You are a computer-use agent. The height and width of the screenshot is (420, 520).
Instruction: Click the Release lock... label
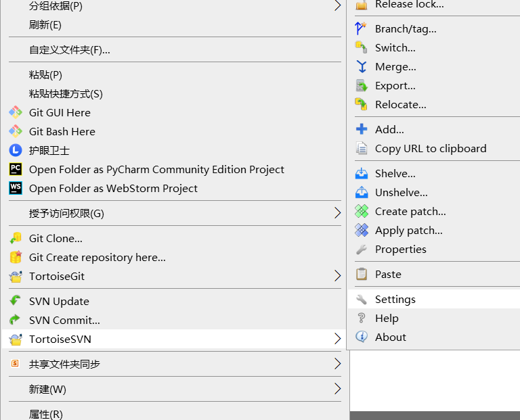click(x=409, y=4)
